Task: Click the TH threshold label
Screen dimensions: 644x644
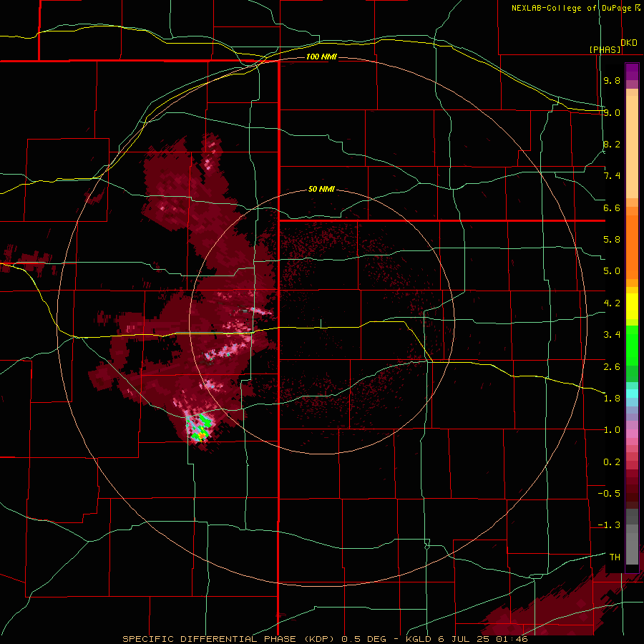Action: pyautogui.click(x=615, y=557)
